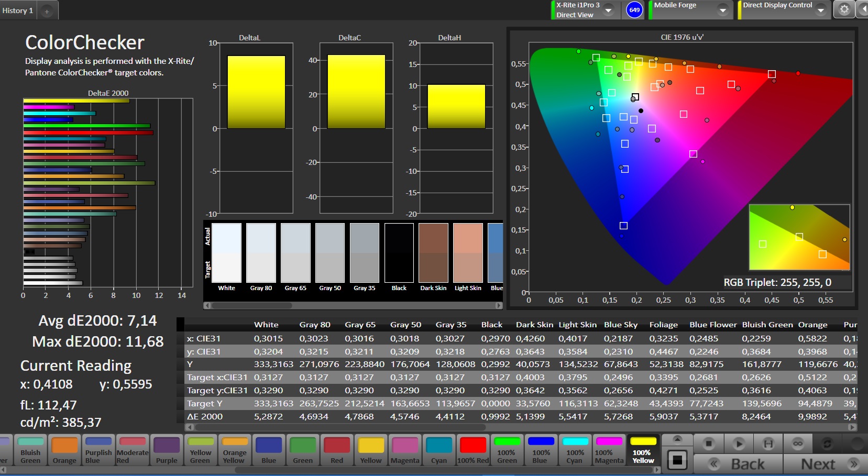This screenshot has width=868, height=476.
Task: Open the Mobile Forge source dropdown
Action: tap(722, 10)
